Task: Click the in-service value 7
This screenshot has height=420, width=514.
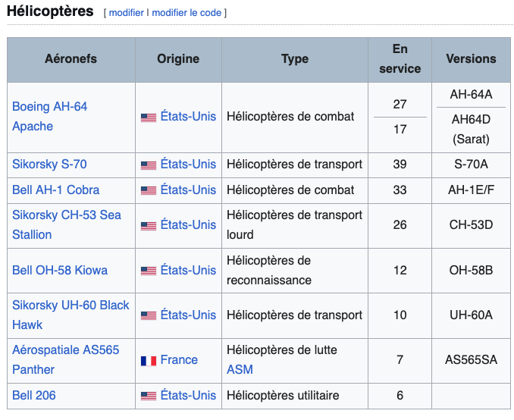Action: coord(400,360)
